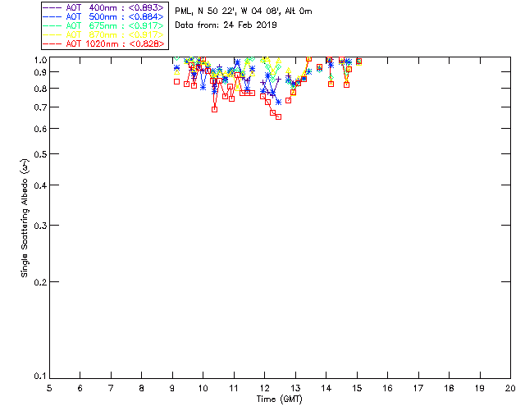This screenshot has width=525, height=420.
Task: Click the x-axis tick label 16
Action: tap(387, 388)
